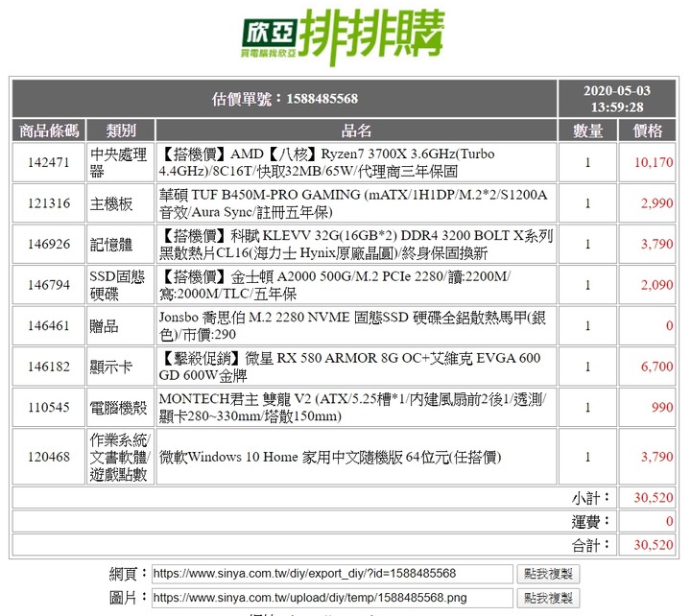Click the Windows 10 row price 3,790
Viewport: 691px width, 616px height.
pyautogui.click(x=656, y=457)
